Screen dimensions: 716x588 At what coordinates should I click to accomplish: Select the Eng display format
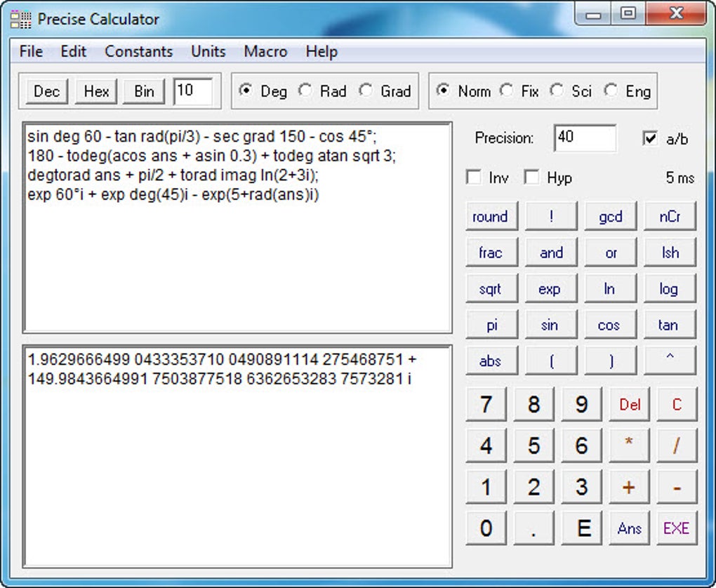(x=628, y=91)
